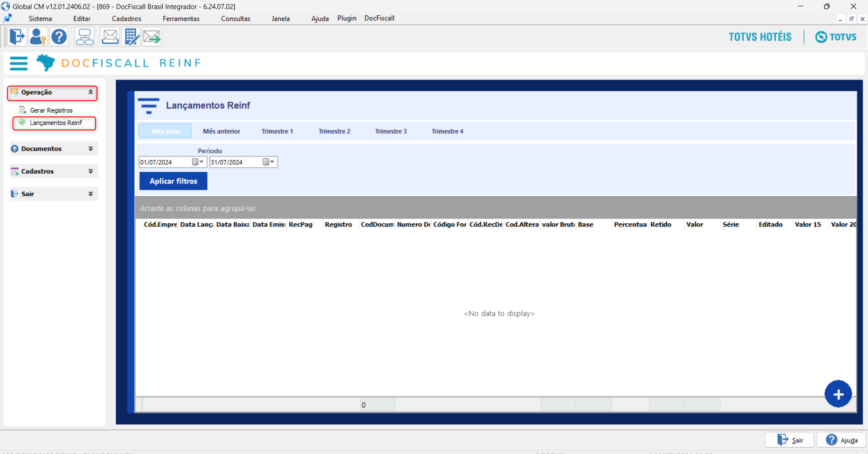This screenshot has height=454, width=868.
Task: Add new entry with blue plus button
Action: (838, 394)
